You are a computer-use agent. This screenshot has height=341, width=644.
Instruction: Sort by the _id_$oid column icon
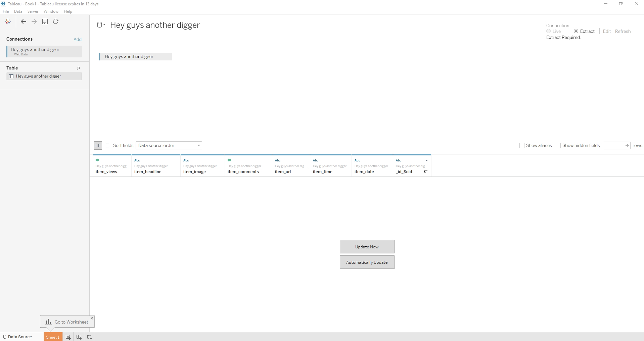tap(425, 172)
